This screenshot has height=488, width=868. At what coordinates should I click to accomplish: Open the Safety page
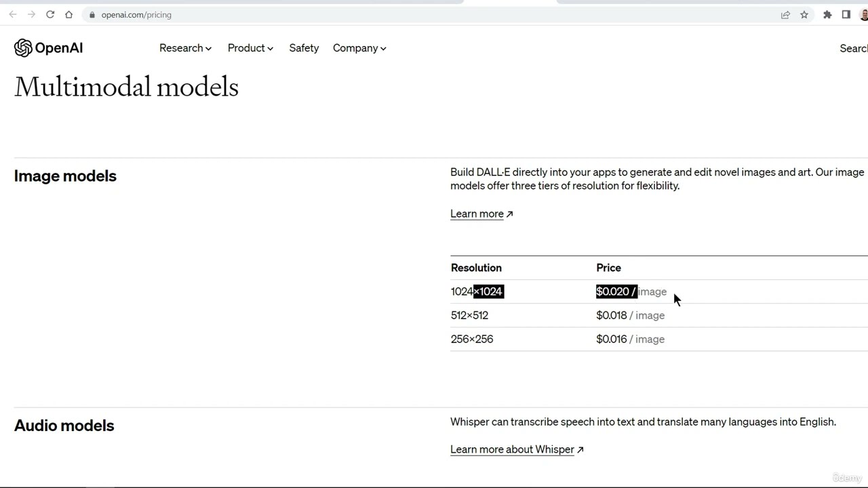[304, 48]
